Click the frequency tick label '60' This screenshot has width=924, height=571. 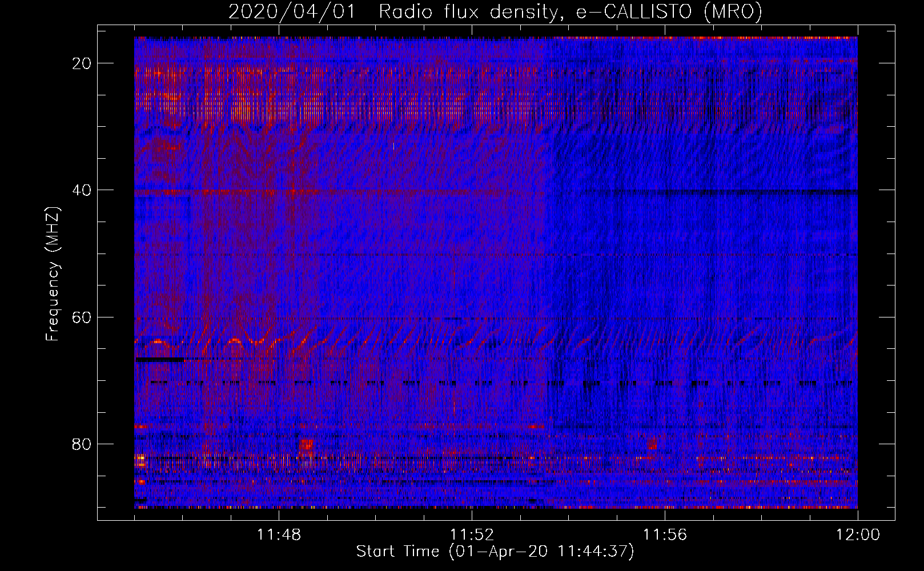pos(82,317)
